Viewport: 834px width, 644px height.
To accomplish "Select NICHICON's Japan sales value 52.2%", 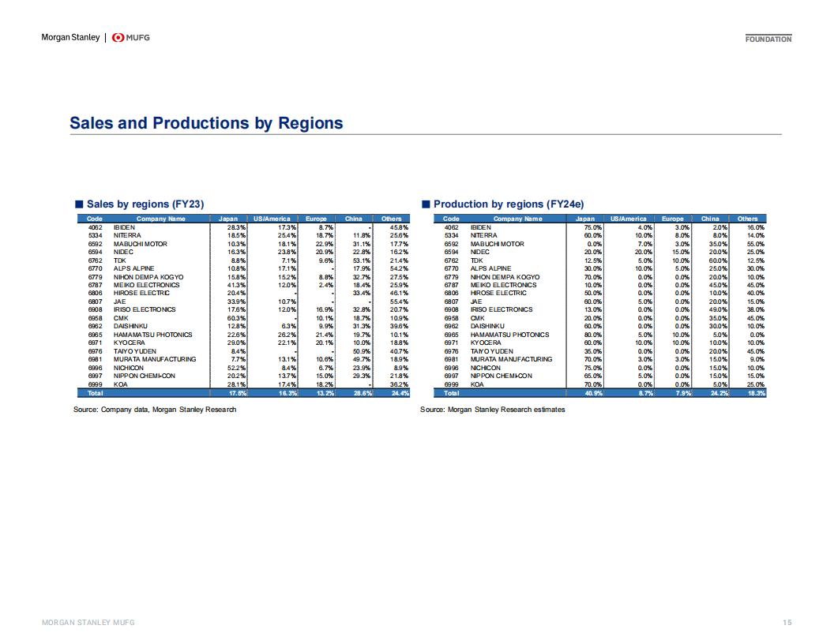I will 236,368.
